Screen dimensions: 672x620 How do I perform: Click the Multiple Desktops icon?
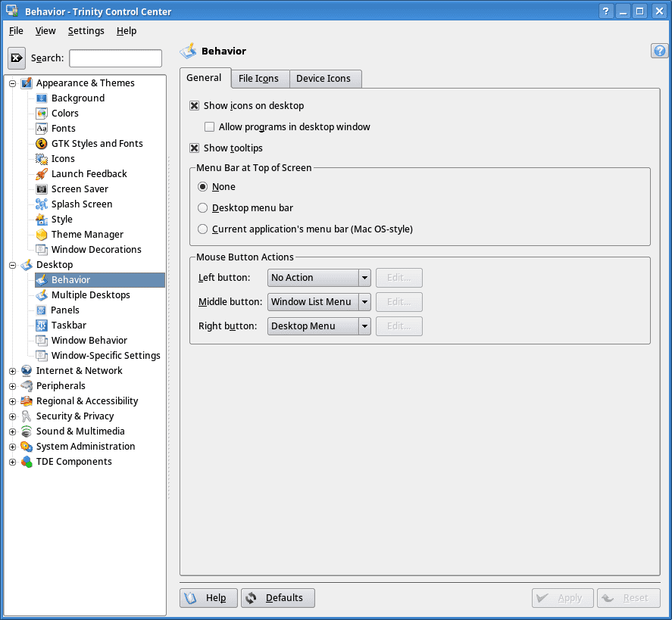(42, 295)
